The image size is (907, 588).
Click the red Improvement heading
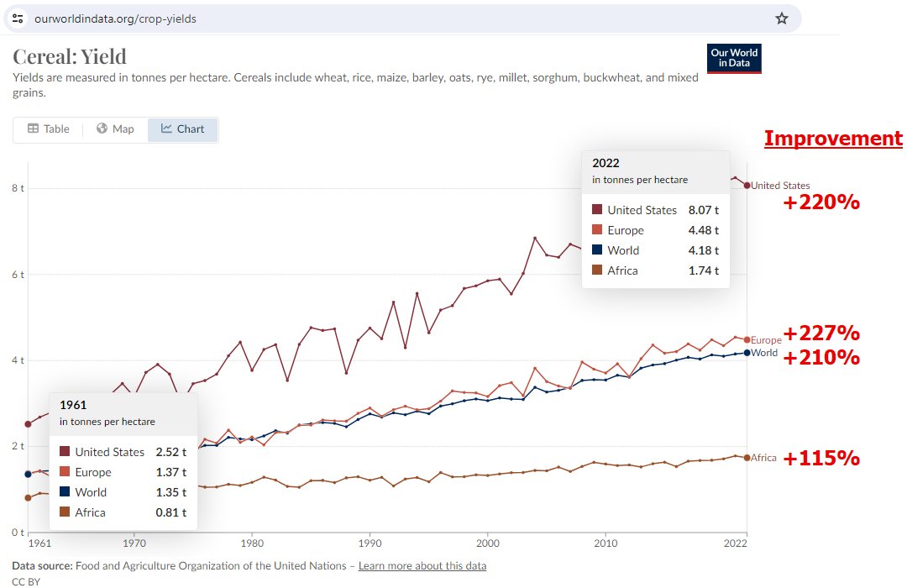pos(832,139)
